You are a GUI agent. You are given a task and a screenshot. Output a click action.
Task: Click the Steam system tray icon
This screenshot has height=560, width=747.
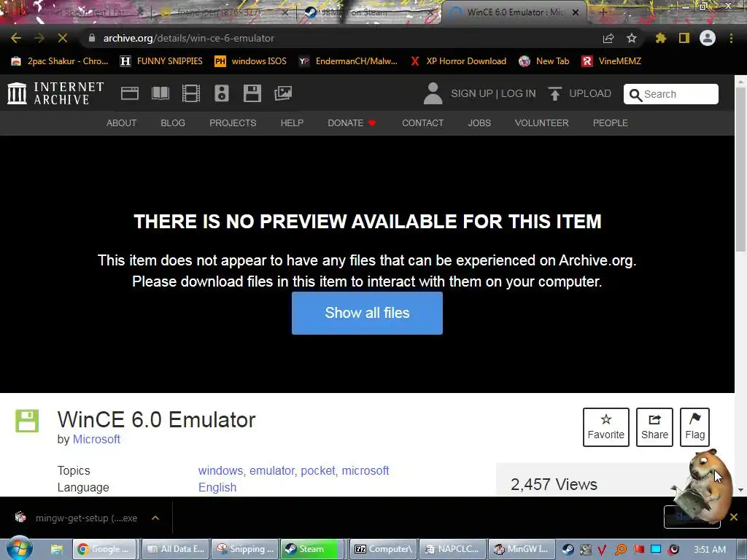click(x=568, y=550)
